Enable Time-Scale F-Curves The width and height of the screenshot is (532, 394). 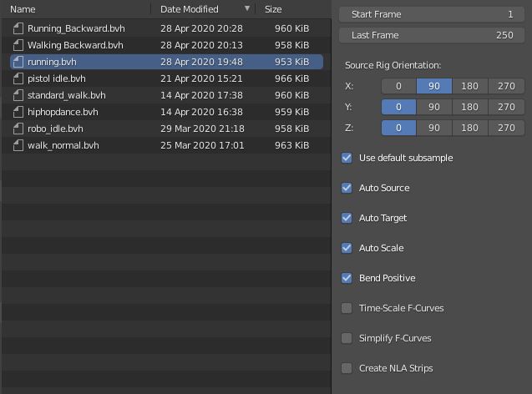pyautogui.click(x=347, y=308)
